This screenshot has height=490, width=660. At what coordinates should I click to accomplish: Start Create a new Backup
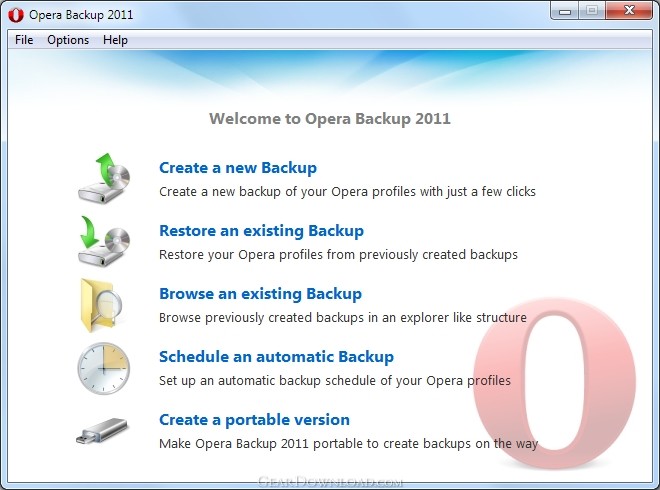238,168
